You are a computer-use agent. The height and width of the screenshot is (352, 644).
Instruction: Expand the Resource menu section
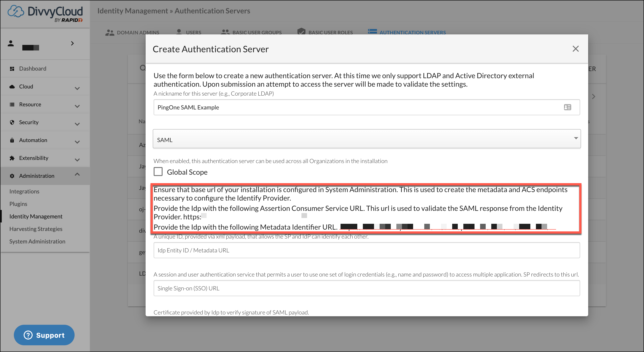(x=77, y=106)
